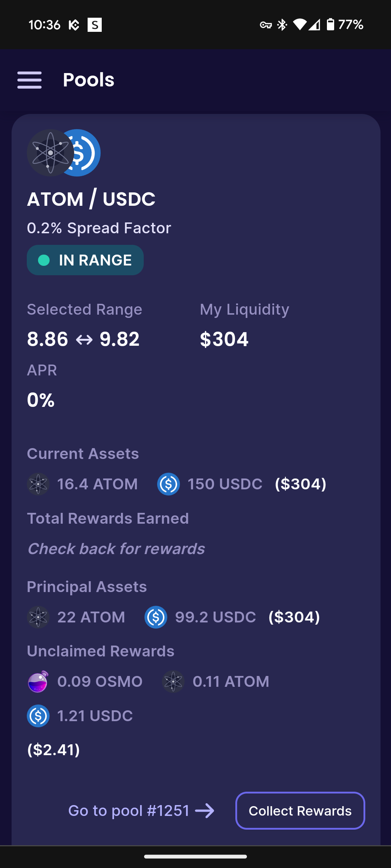The image size is (391, 868).
Task: Tap the home gesture bar
Action: point(195,856)
